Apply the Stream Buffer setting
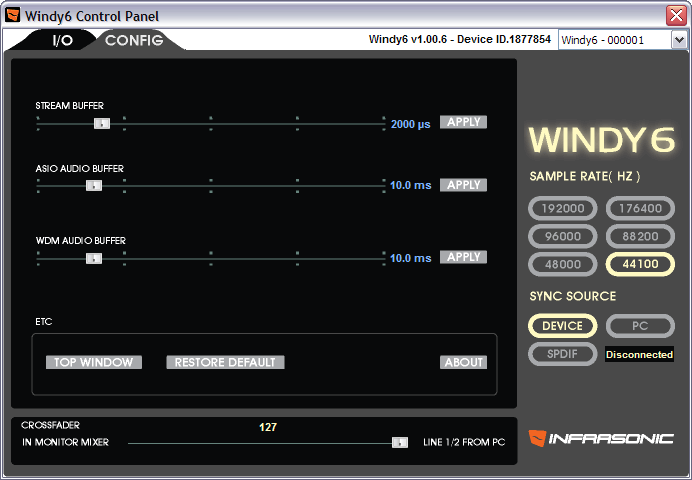Viewport: 692px width, 480px height. (463, 122)
